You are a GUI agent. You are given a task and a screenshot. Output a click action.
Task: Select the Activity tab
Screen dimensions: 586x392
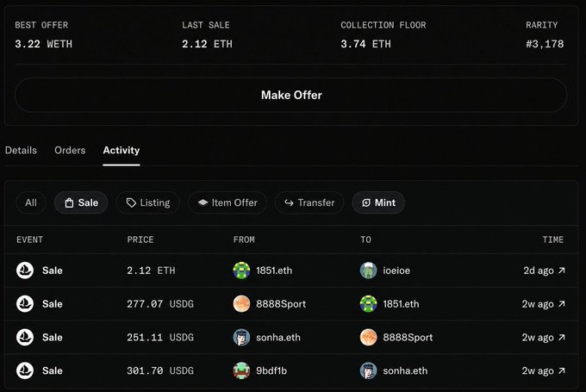(x=122, y=150)
